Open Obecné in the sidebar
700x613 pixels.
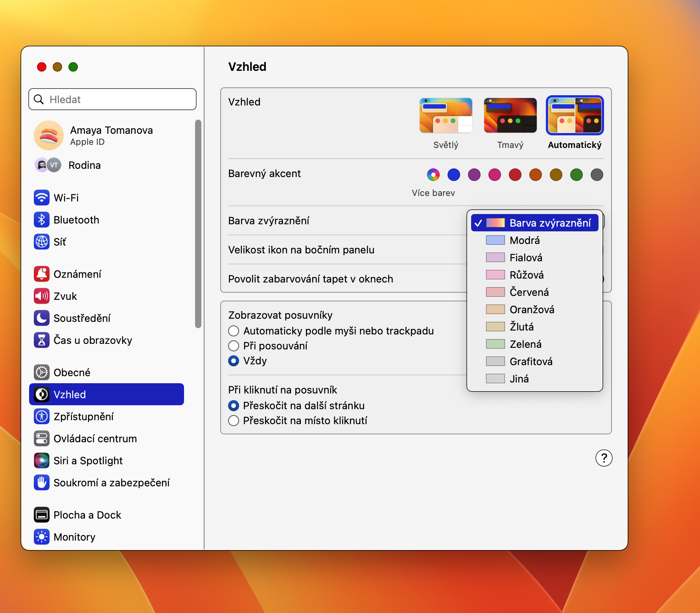pos(107,372)
